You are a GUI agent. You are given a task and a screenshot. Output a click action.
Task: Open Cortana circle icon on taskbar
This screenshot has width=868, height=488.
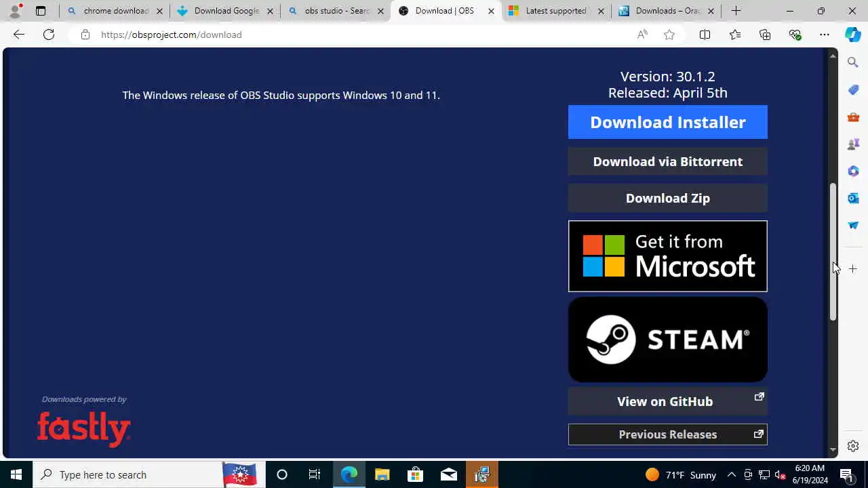(x=282, y=474)
